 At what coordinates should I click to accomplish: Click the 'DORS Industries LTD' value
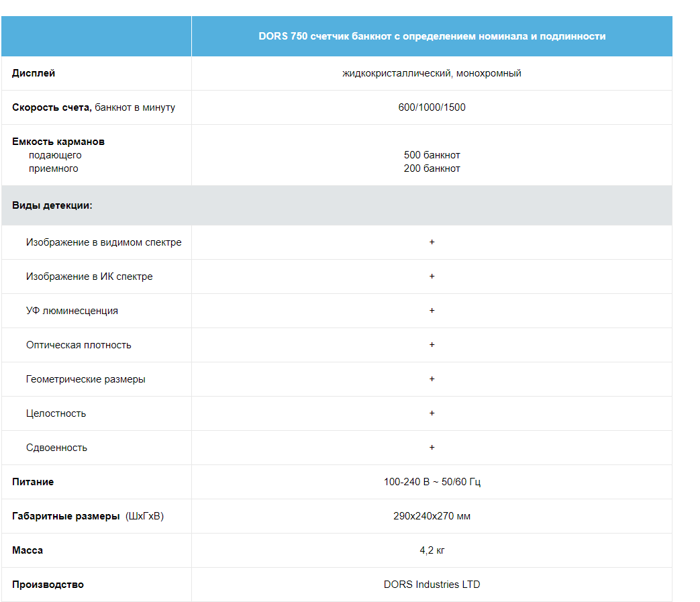tap(432, 585)
